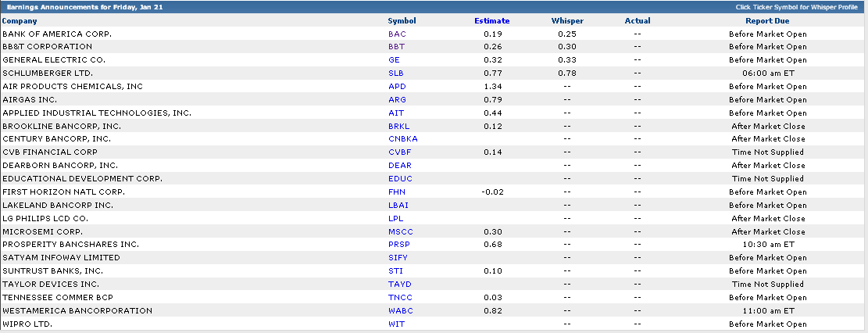The width and height of the screenshot is (868, 333).
Task: Open the BRKL ticker link
Action: 398,127
